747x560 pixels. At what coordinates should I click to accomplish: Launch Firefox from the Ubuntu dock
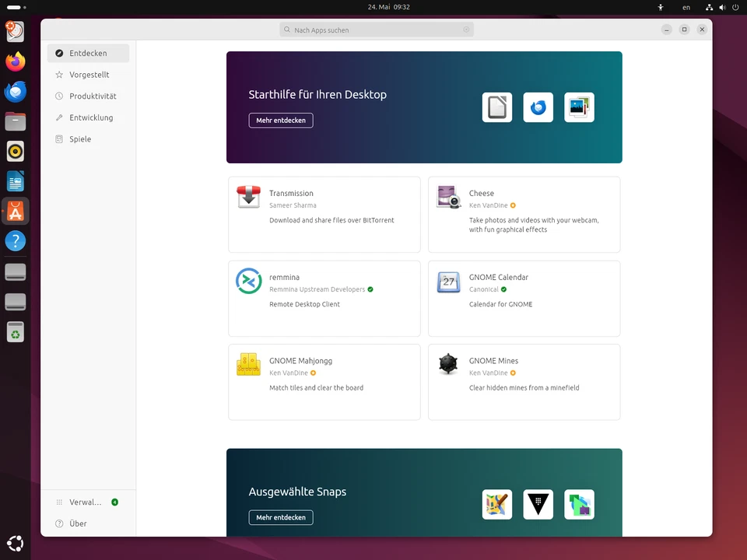tap(16, 62)
